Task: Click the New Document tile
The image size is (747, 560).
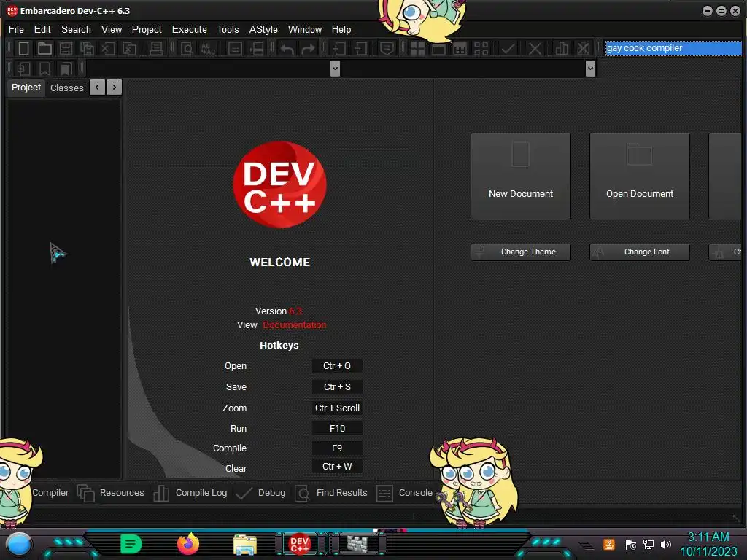Action: coord(521,176)
